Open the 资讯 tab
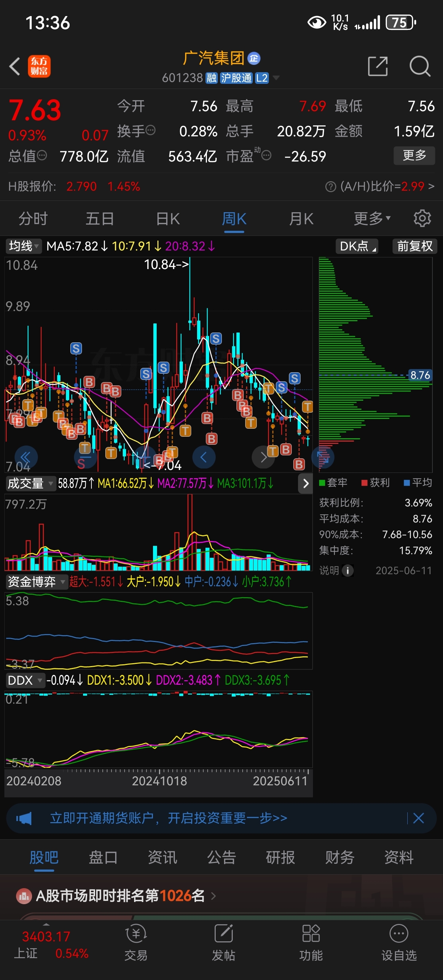Image resolution: width=443 pixels, height=980 pixels. click(x=162, y=858)
